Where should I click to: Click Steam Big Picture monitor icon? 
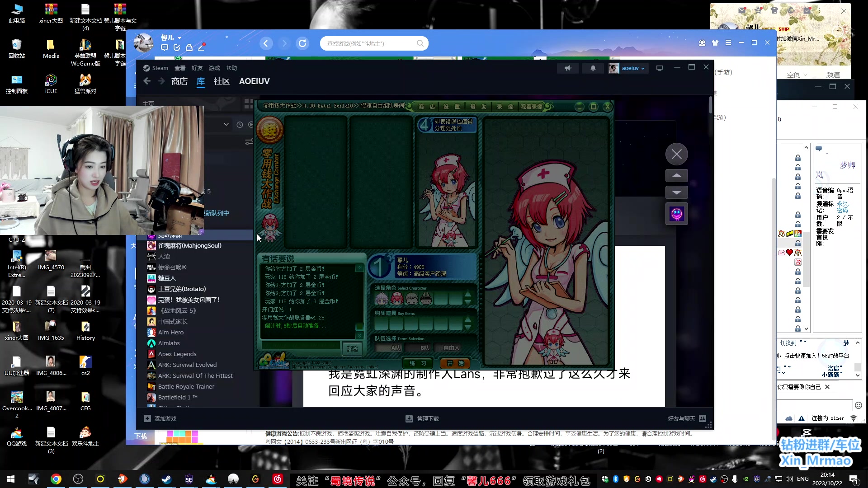click(x=660, y=68)
